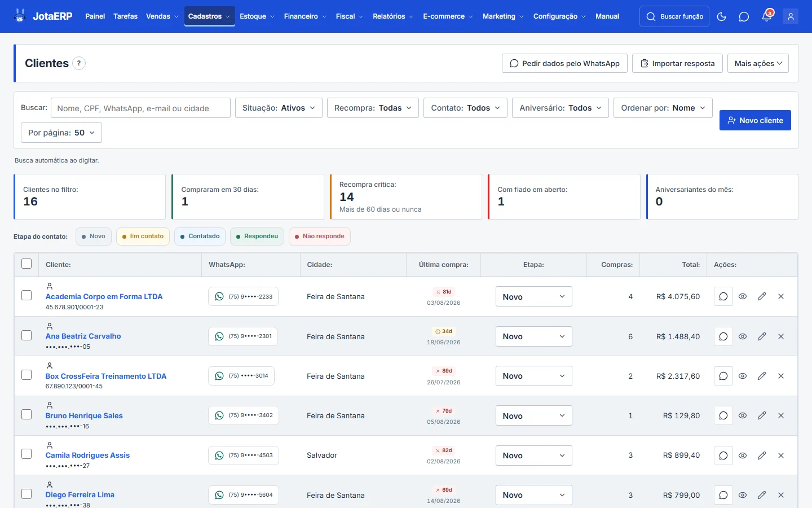Click Pedir dados pelo WhatsApp
The width and height of the screenshot is (812, 508).
click(x=564, y=63)
